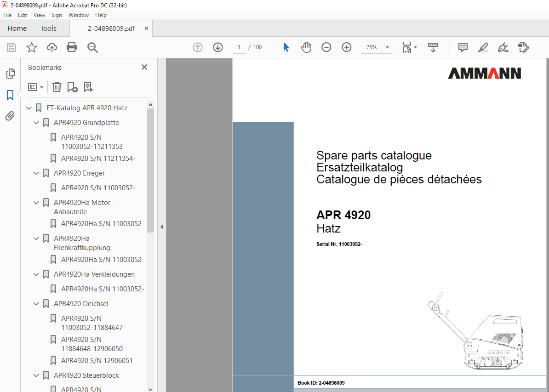This screenshot has height=392, width=549.
Task: Open the Find text magnifier tool
Action: click(92, 47)
